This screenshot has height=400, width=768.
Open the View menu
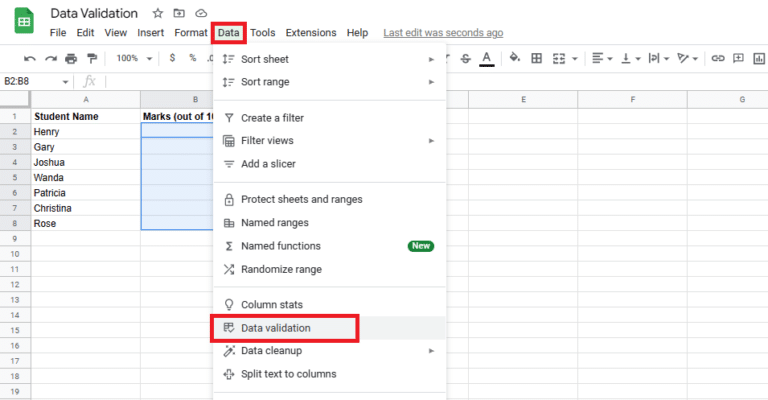click(116, 33)
